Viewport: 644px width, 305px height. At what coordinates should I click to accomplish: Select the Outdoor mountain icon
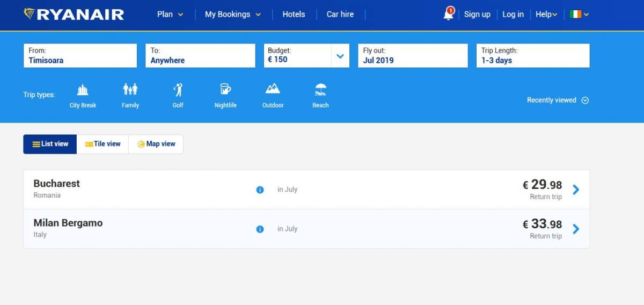click(x=273, y=89)
